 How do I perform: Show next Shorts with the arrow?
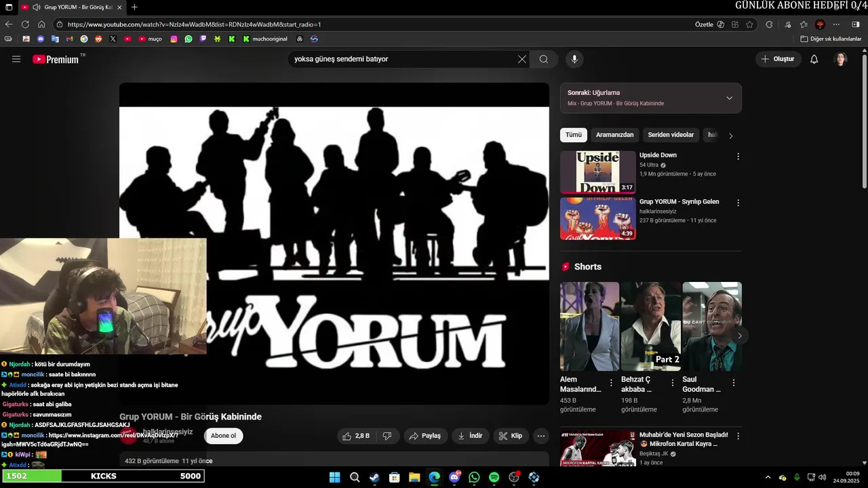pyautogui.click(x=740, y=335)
